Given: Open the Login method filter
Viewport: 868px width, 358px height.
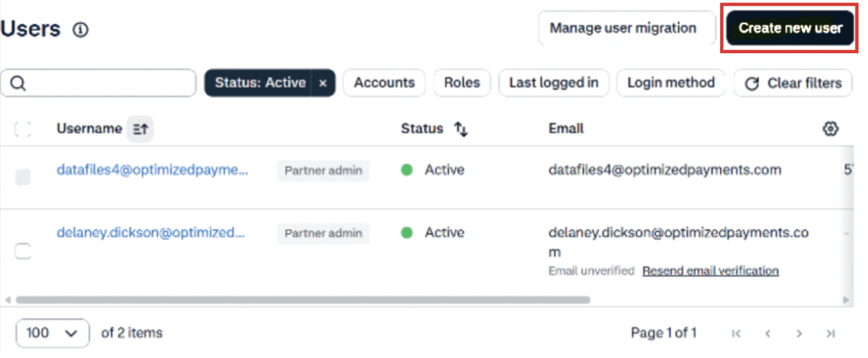Looking at the screenshot, I should [x=671, y=83].
